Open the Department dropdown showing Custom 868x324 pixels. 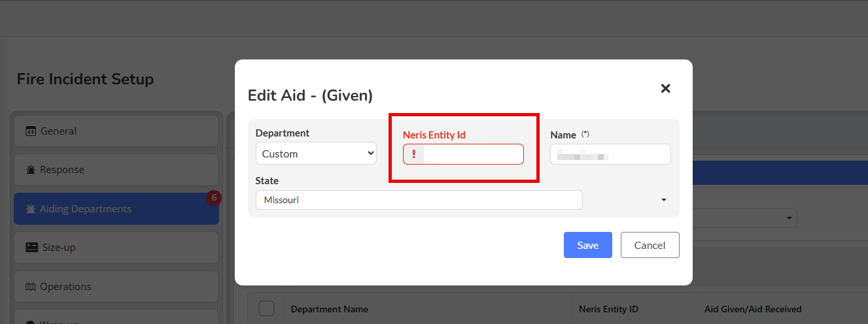pos(316,154)
